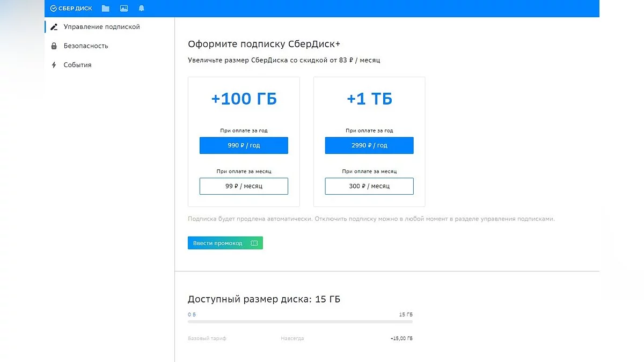Click the lock icon beside Безопасность

click(54, 46)
